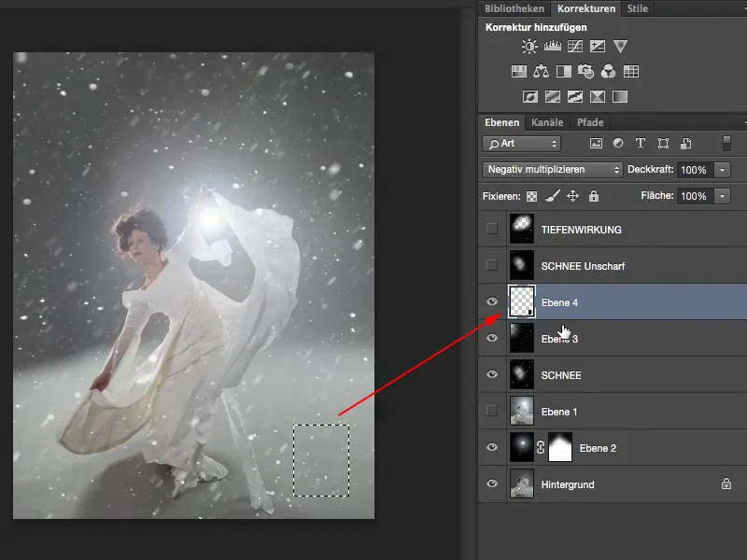
Task: Filter layers by smart objects
Action: point(686,144)
